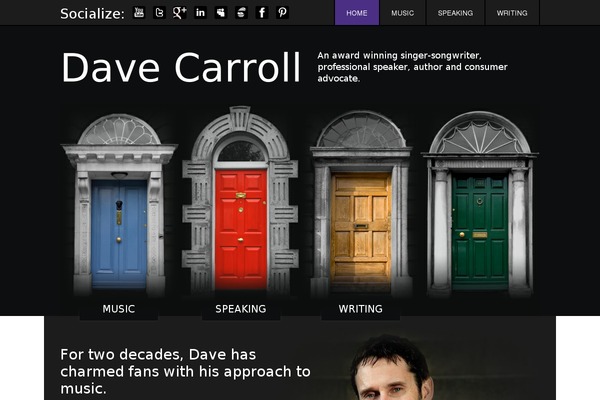This screenshot has width=600, height=400.
Task: Click the Dave Carroll site title
Action: [181, 68]
